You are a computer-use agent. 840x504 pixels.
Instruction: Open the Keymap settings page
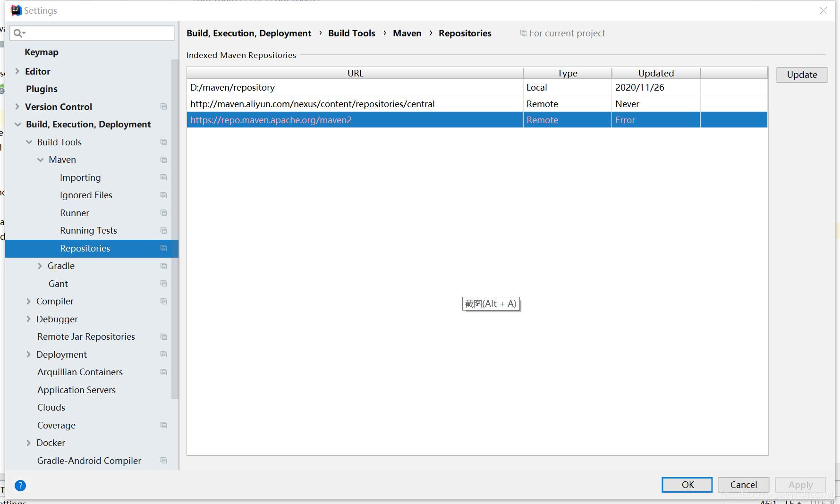point(42,52)
